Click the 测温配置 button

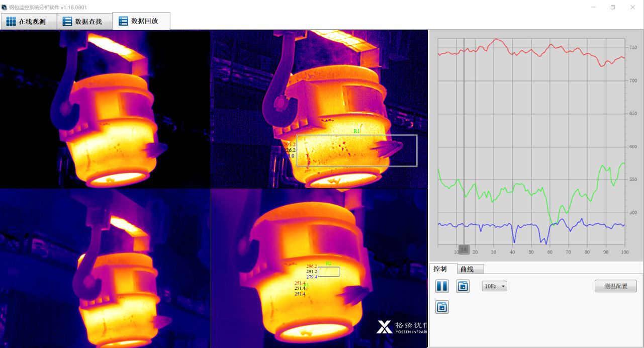(x=615, y=286)
